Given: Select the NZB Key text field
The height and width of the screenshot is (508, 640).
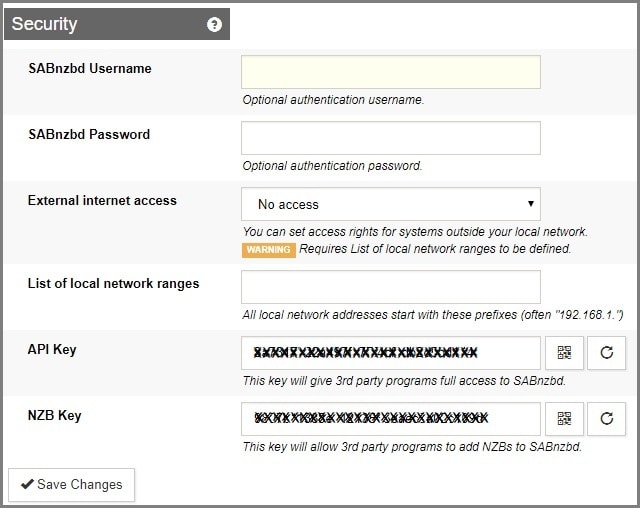Looking at the screenshot, I should 391,419.
